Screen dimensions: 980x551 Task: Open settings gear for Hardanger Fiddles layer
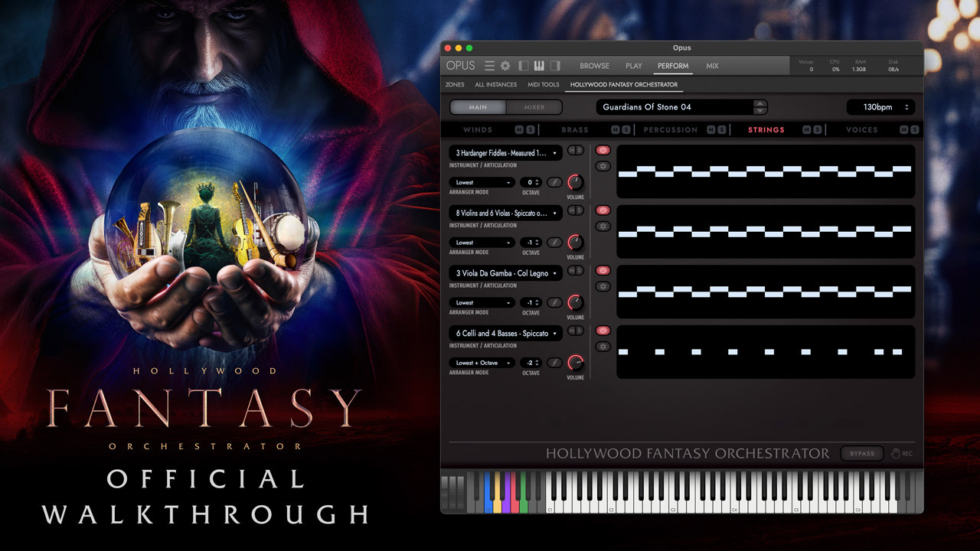pos(602,164)
